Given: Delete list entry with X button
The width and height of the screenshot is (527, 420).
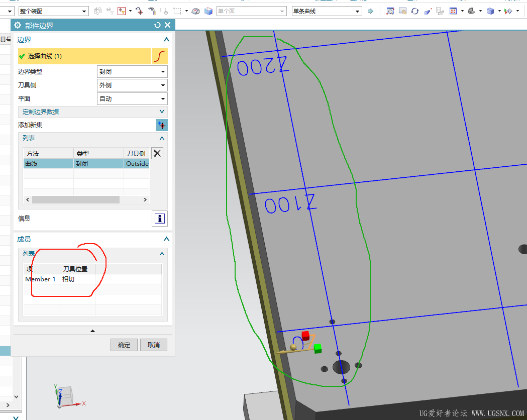Looking at the screenshot, I should coord(157,153).
